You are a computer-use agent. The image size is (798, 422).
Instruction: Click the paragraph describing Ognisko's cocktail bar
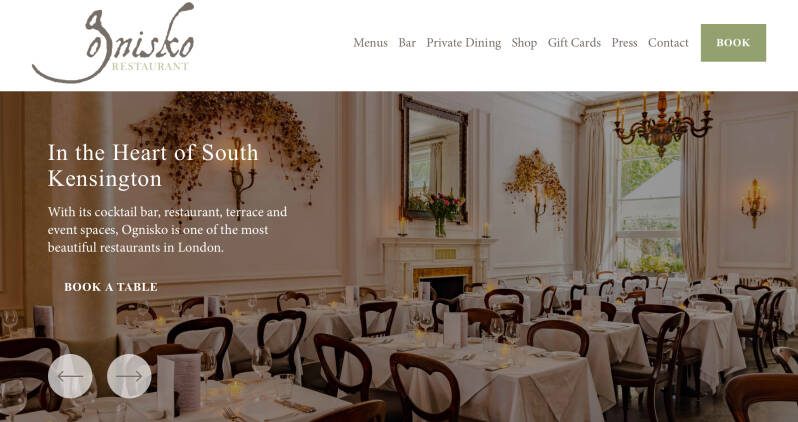(167, 230)
